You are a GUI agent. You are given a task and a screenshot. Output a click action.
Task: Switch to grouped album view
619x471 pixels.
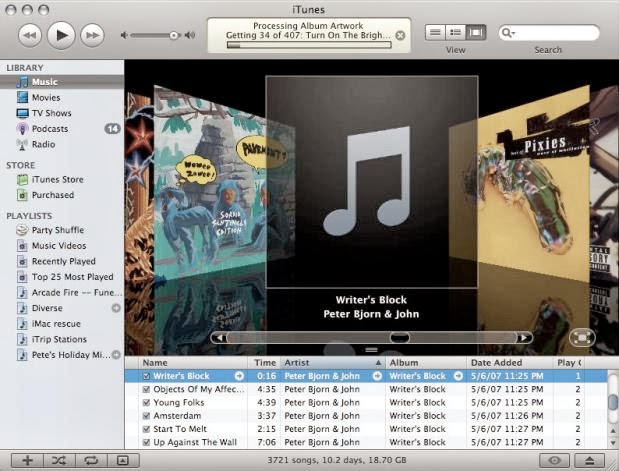pos(455,32)
